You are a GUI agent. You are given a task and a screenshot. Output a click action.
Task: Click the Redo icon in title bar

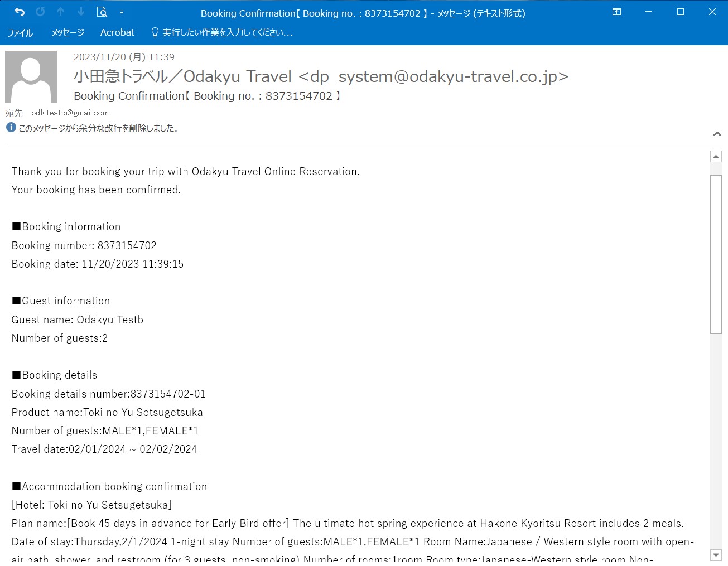[x=40, y=12]
